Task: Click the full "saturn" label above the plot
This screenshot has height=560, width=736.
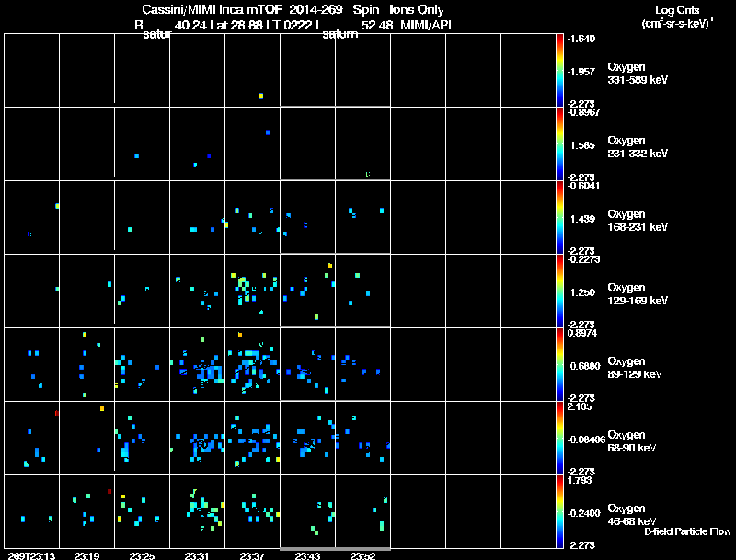Action: click(339, 35)
